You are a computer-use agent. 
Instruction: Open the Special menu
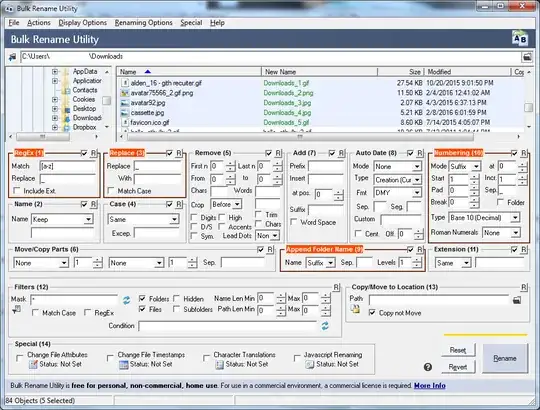191,23
